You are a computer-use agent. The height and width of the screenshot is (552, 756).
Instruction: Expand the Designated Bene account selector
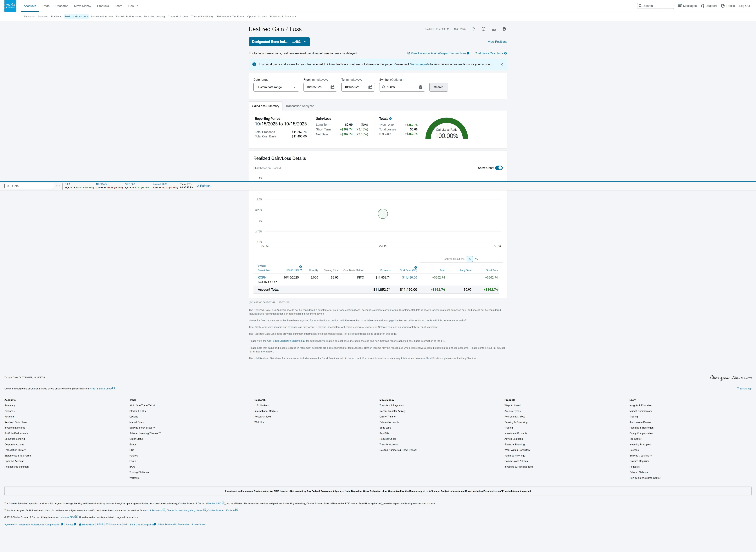279,42
